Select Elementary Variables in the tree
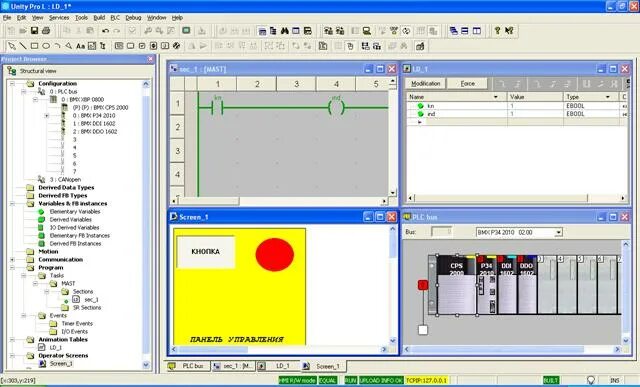This screenshot has width=640, height=387. click(x=75, y=211)
